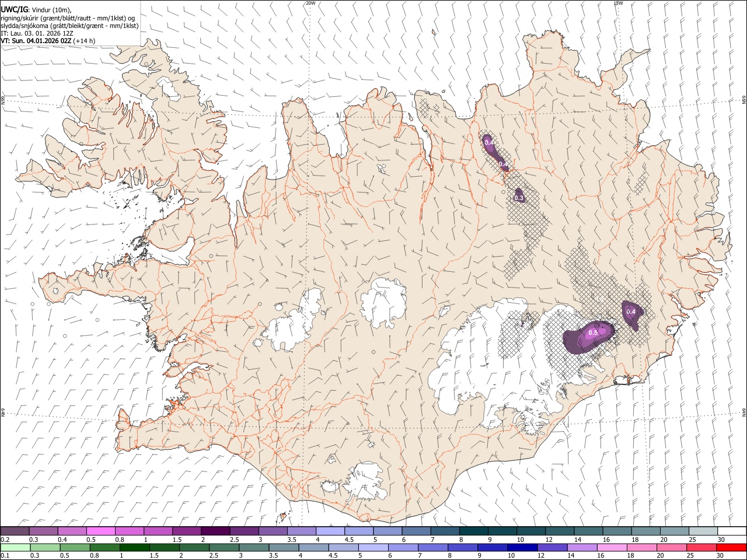Select the darkest green swatch labeled 1
Viewport: 747px width, 560px height.
click(x=134, y=547)
